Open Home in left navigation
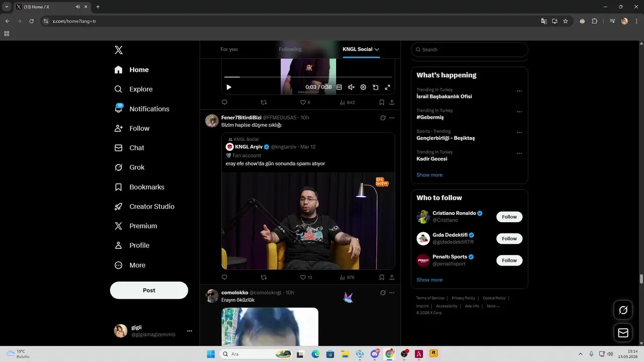 pyautogui.click(x=132, y=70)
